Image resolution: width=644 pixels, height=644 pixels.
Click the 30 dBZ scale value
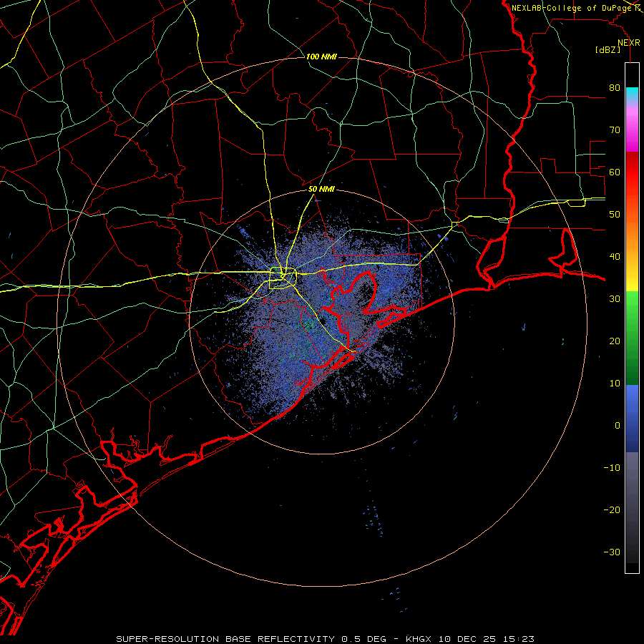coord(615,299)
